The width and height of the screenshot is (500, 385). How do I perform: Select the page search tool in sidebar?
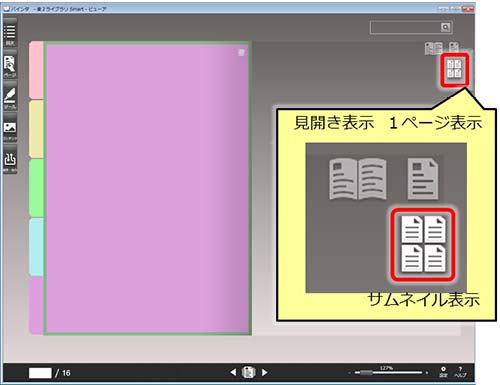10,66
